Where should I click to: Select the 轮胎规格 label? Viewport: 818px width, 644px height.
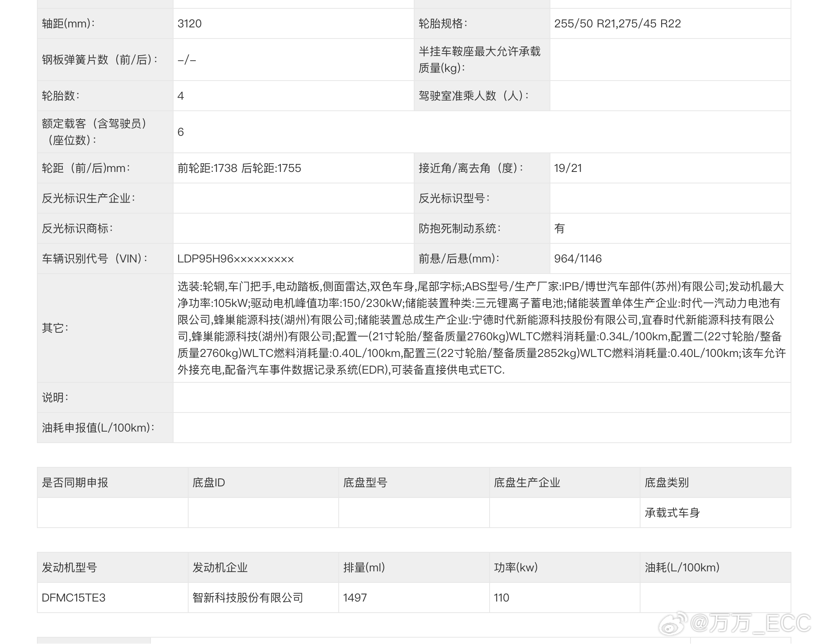coord(443,24)
